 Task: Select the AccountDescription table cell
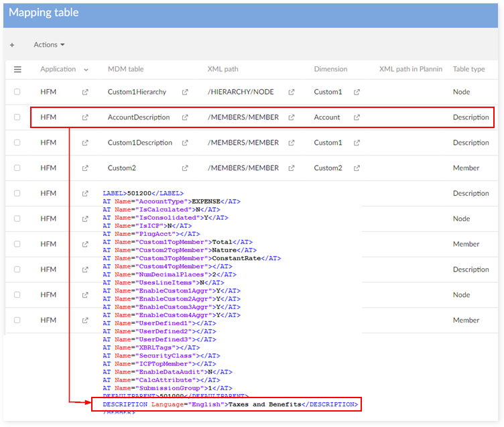pyautogui.click(x=139, y=117)
